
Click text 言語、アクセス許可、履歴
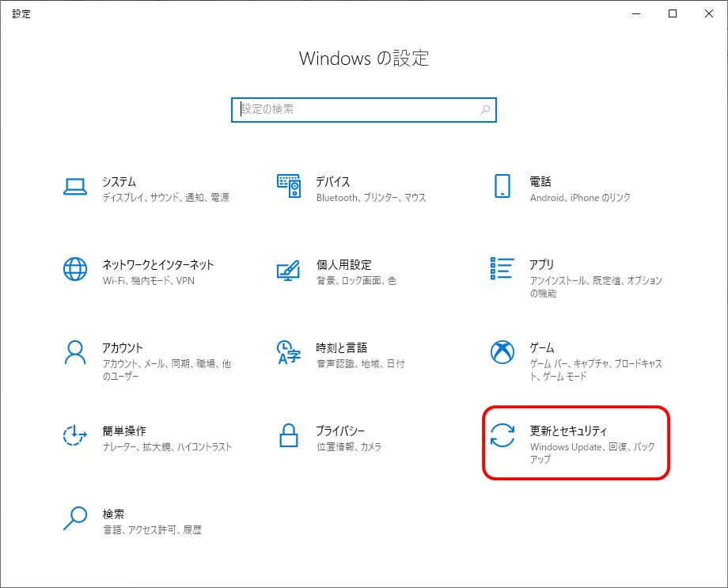[152, 530]
